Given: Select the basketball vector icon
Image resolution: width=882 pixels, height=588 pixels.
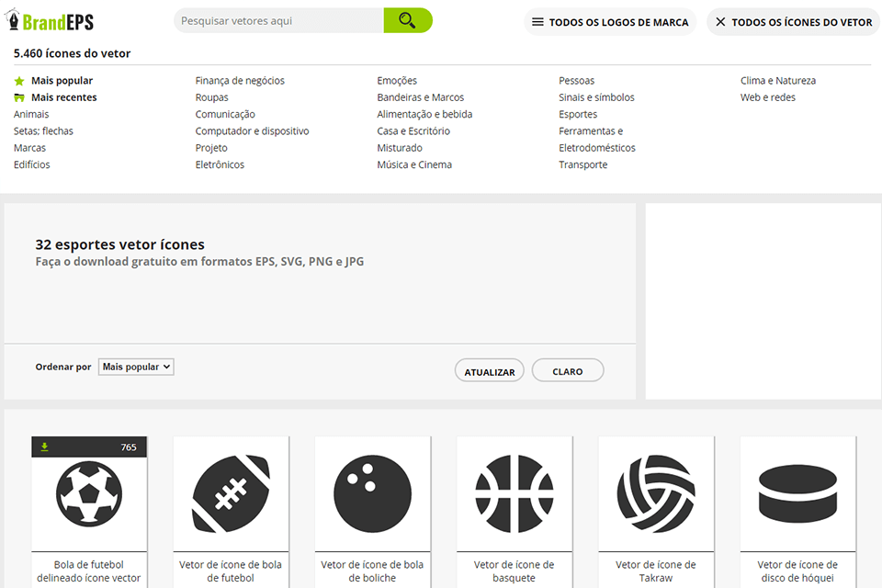Looking at the screenshot, I should (x=514, y=493).
